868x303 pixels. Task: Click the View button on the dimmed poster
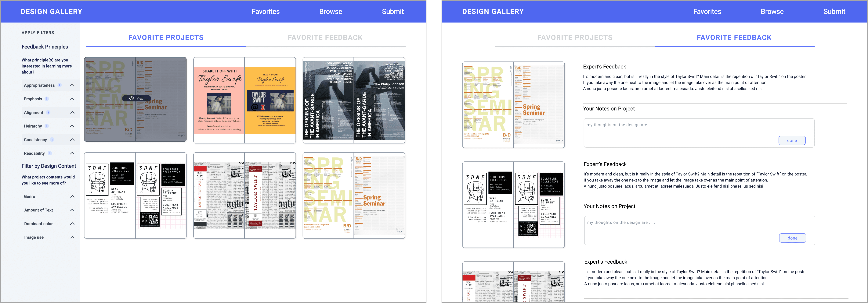[136, 98]
